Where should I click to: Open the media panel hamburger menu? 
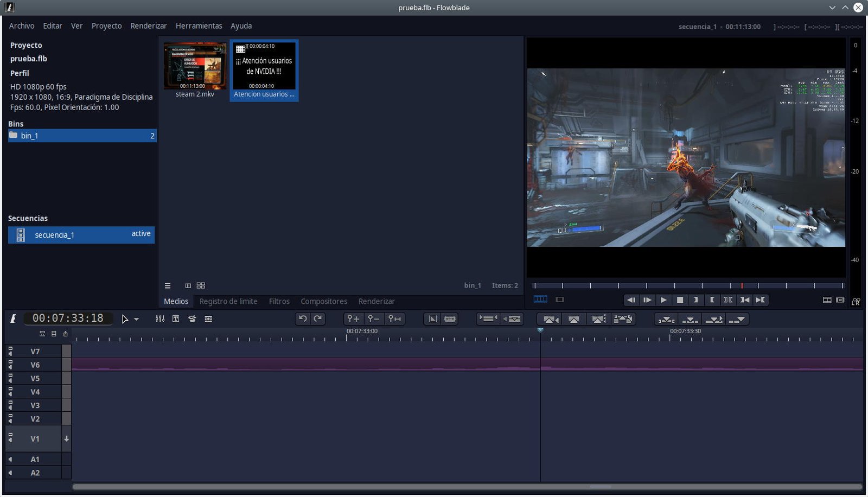[x=168, y=285]
